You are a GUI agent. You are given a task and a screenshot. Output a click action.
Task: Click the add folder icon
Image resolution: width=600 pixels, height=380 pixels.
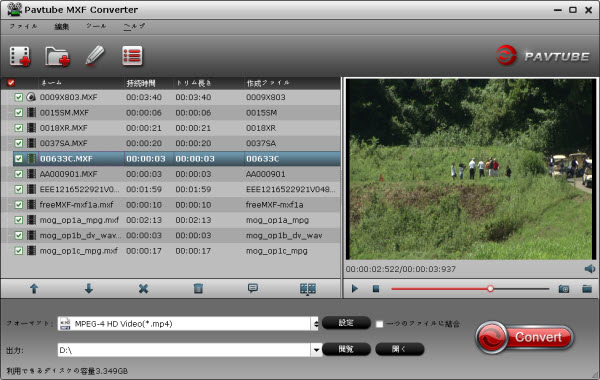point(57,56)
